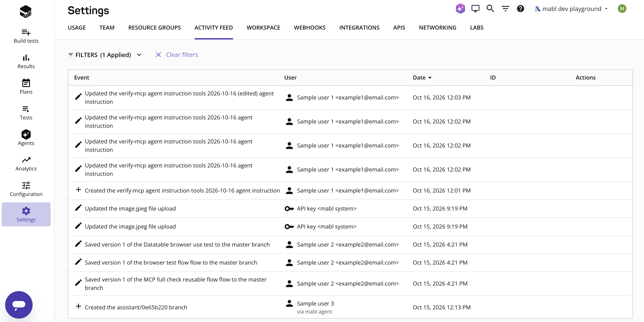Select the WEBHOOKS tab
644x322 pixels.
(x=310, y=27)
